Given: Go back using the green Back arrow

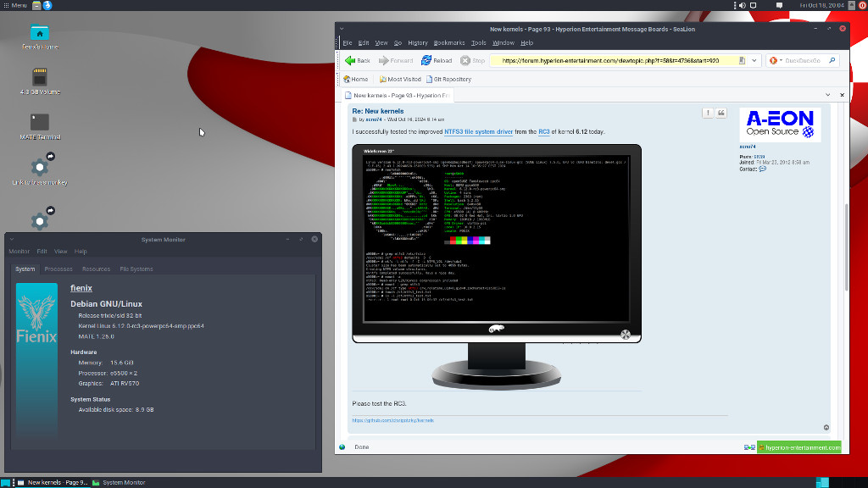Looking at the screenshot, I should pyautogui.click(x=357, y=60).
